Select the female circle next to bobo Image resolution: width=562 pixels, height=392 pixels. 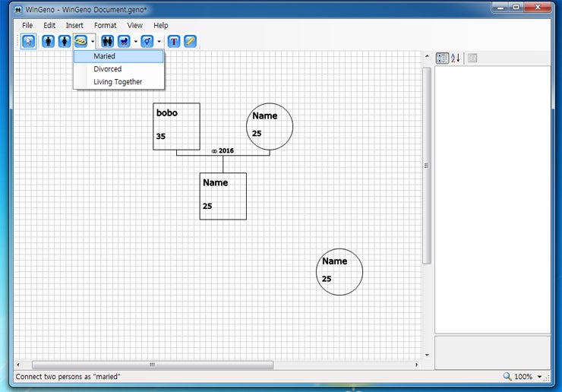[x=270, y=127]
